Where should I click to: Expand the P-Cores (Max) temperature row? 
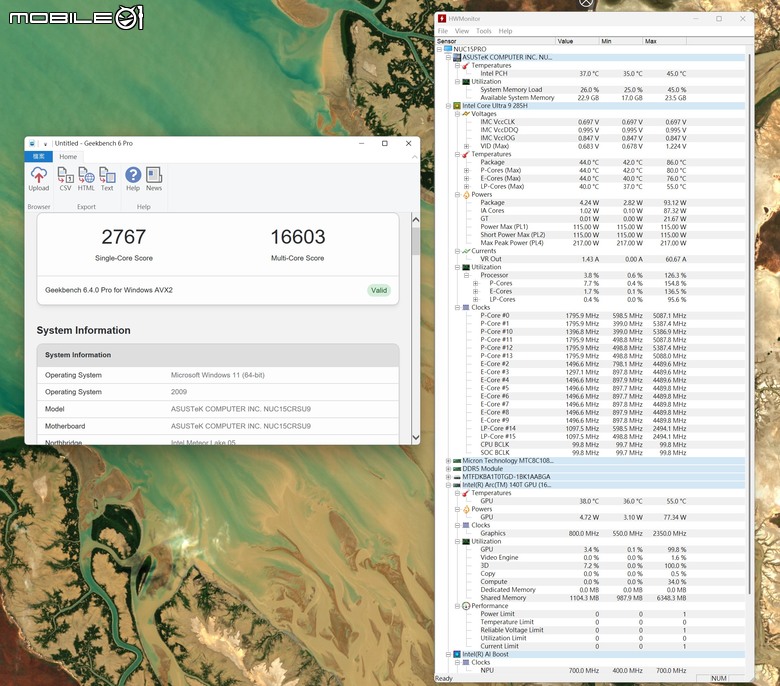pyautogui.click(x=467, y=170)
